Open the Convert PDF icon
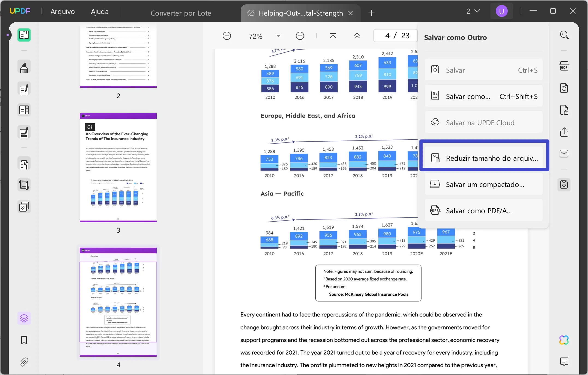 564,88
